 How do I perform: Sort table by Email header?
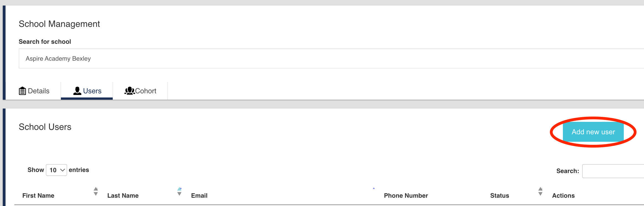199,195
